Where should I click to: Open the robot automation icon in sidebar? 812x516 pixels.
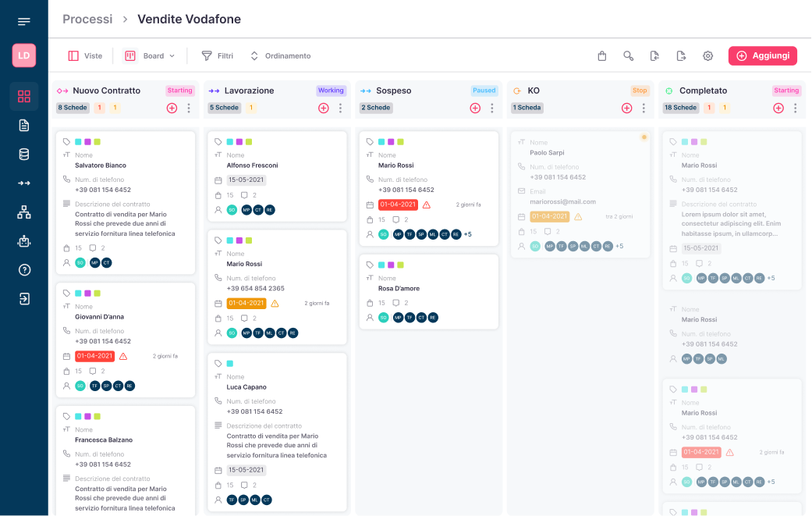[24, 241]
